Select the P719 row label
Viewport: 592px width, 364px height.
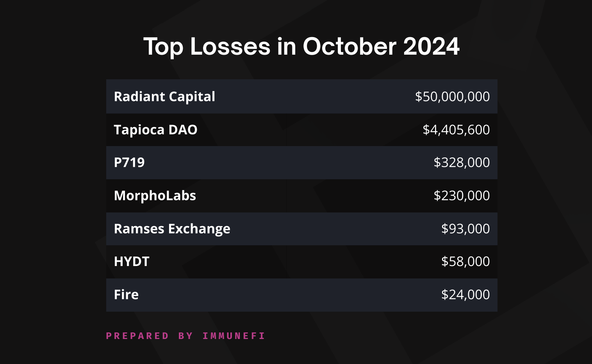point(129,162)
